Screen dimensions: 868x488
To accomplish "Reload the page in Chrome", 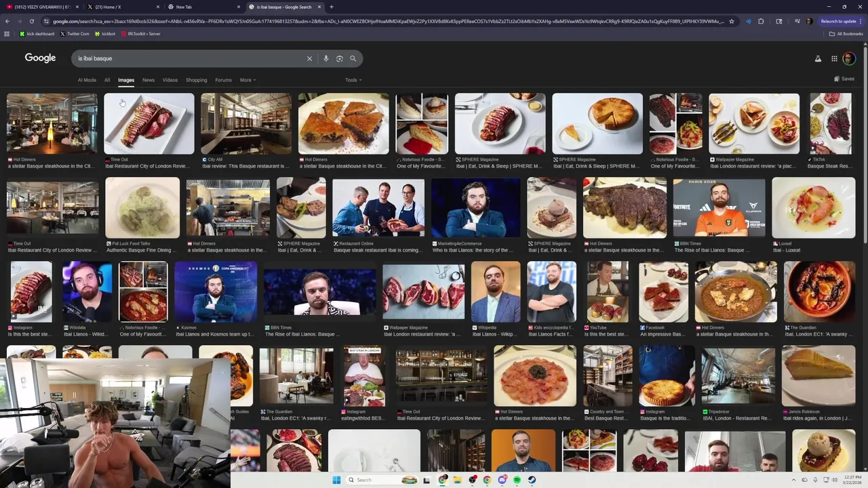I will (33, 21).
